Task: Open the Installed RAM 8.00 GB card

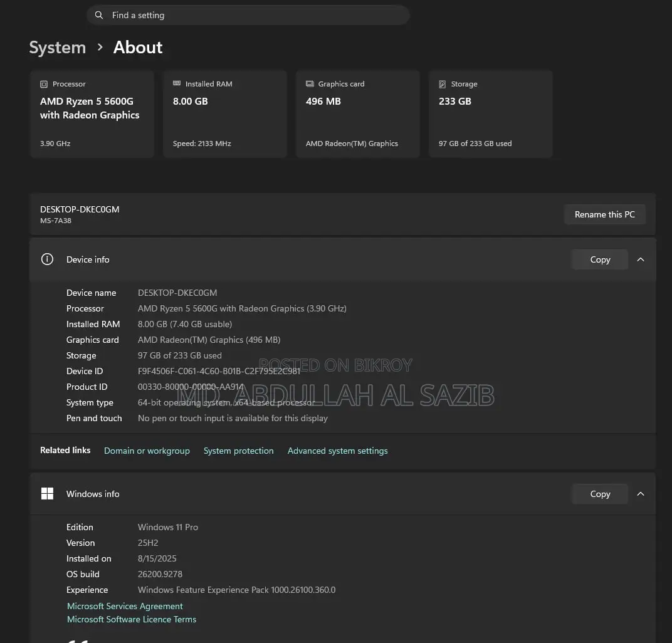Action: [225, 114]
